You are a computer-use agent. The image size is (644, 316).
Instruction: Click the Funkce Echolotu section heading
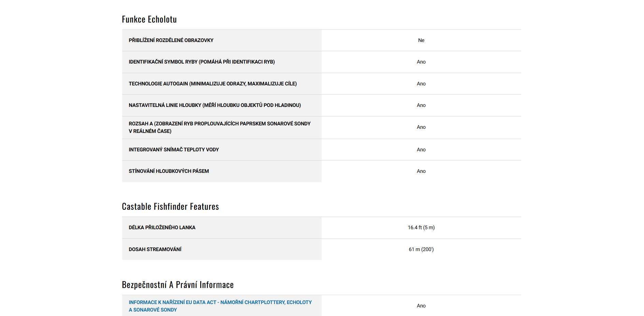(x=149, y=19)
